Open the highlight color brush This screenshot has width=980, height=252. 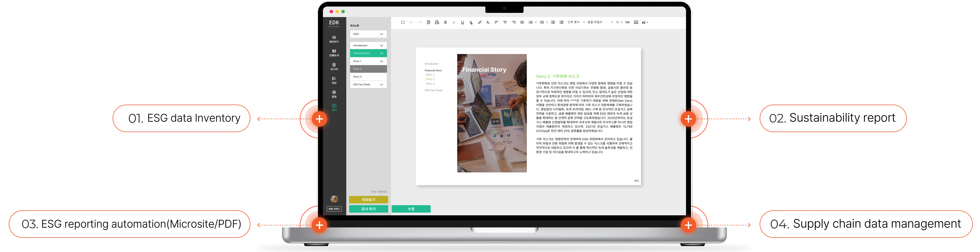tap(480, 22)
